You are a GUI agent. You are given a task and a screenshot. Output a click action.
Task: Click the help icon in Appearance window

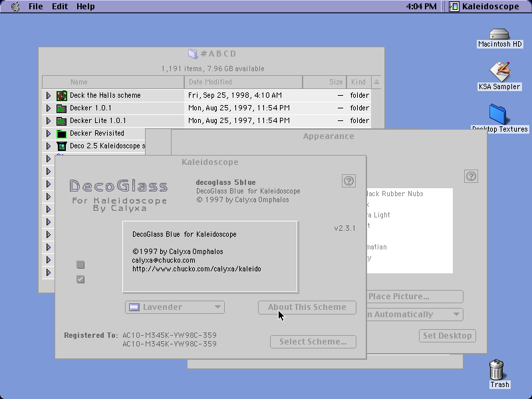pyautogui.click(x=471, y=176)
